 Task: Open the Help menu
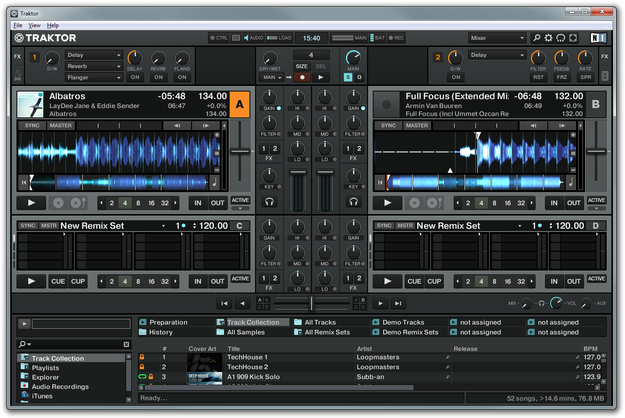(x=53, y=26)
